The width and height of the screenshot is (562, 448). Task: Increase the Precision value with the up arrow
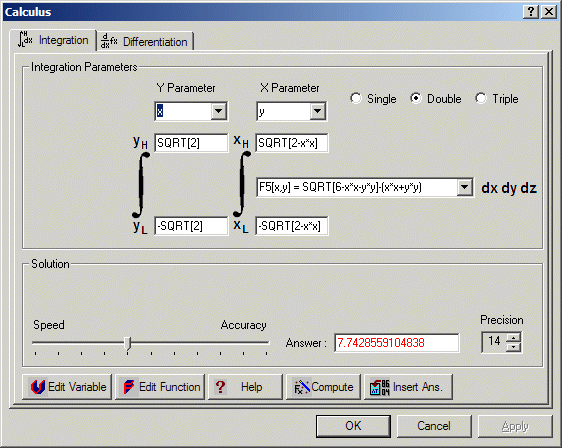(514, 337)
